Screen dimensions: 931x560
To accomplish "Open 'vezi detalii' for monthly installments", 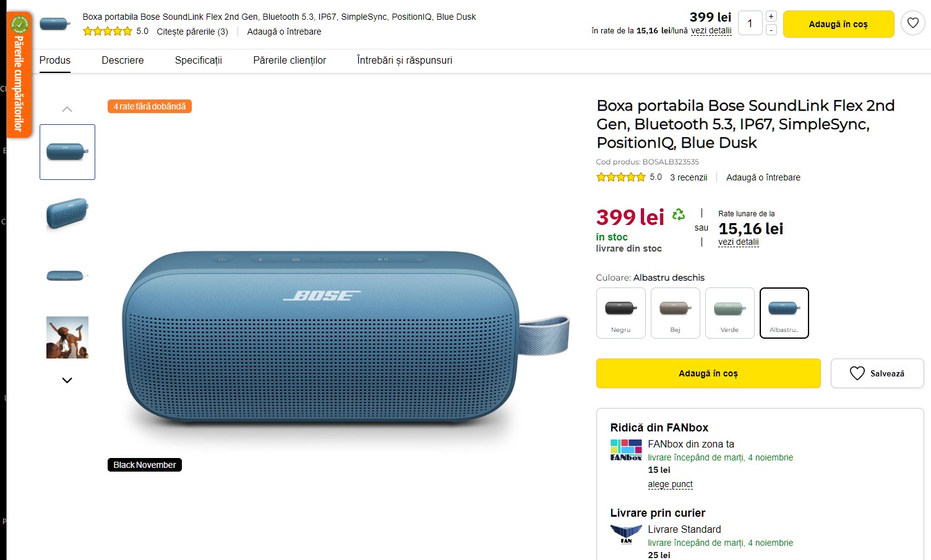I will [739, 242].
